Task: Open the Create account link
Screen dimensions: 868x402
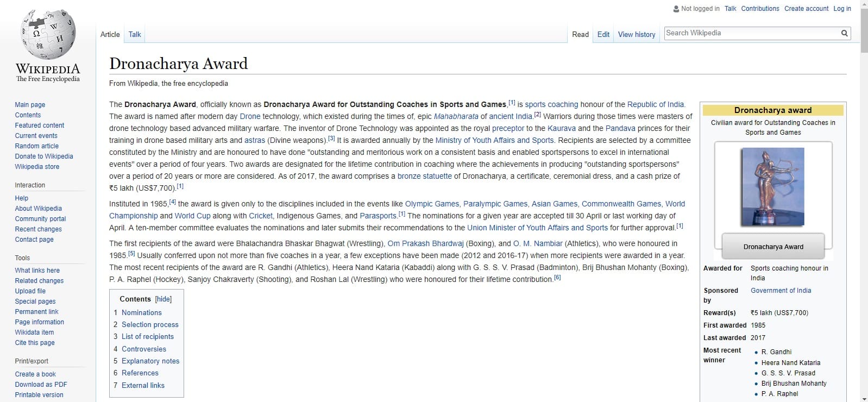Action: pos(806,9)
